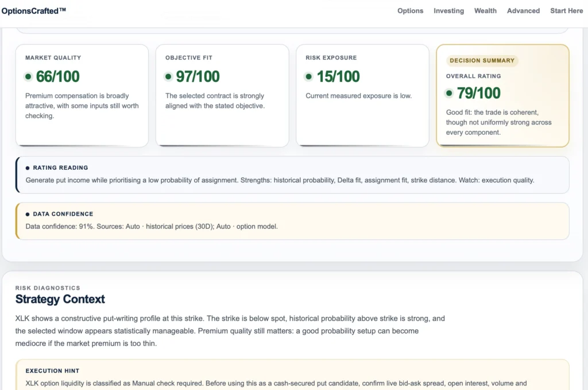588x390 pixels.
Task: Click the green dot beside 66/100
Action: (x=28, y=77)
